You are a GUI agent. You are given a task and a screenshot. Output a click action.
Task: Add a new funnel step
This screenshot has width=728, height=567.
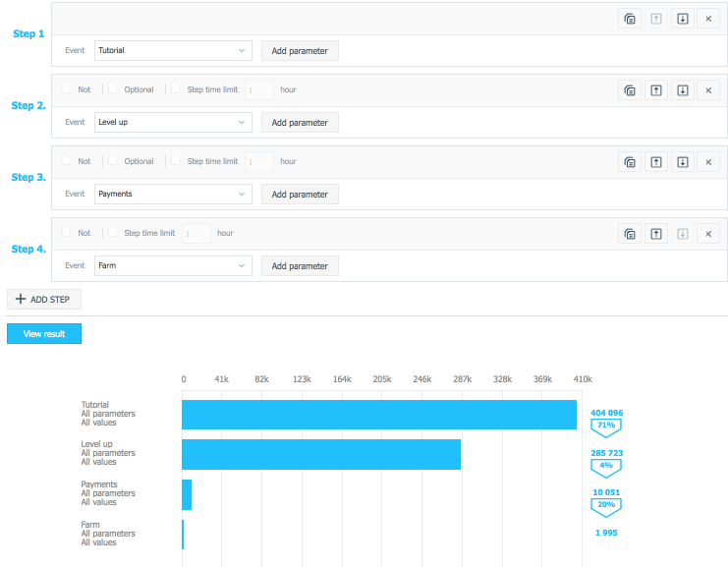pyautogui.click(x=44, y=299)
